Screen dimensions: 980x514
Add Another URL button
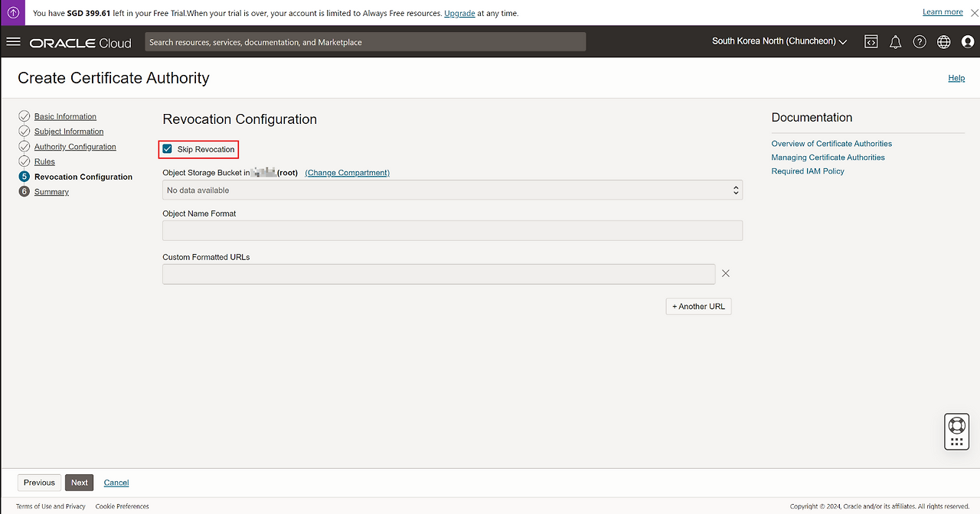(698, 307)
